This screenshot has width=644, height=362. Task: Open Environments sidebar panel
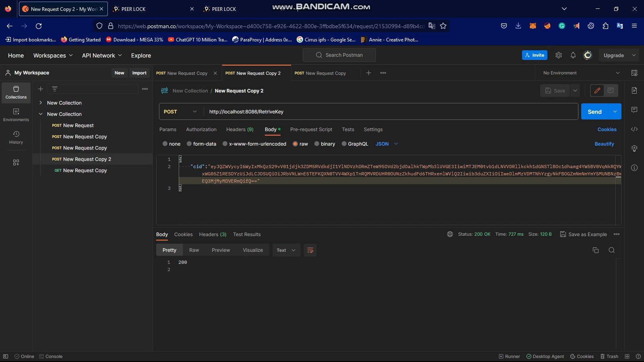16,115
